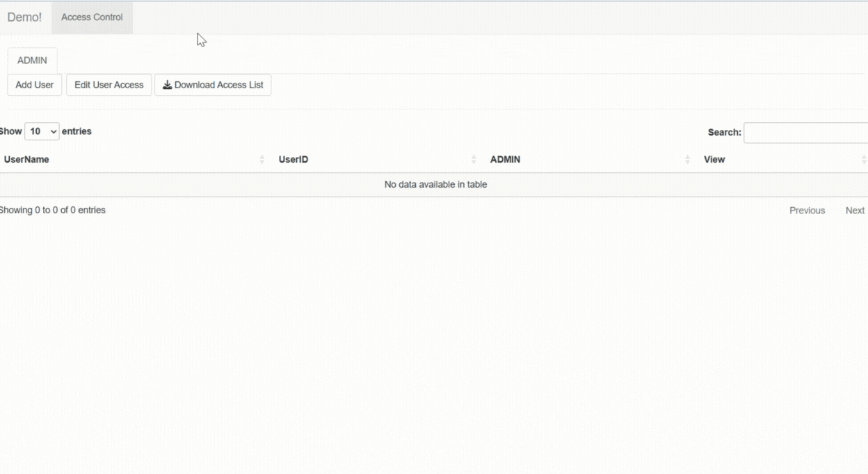Screen dimensions: 868x474
Task: Sort table by the ADMIN header text
Action: point(505,160)
